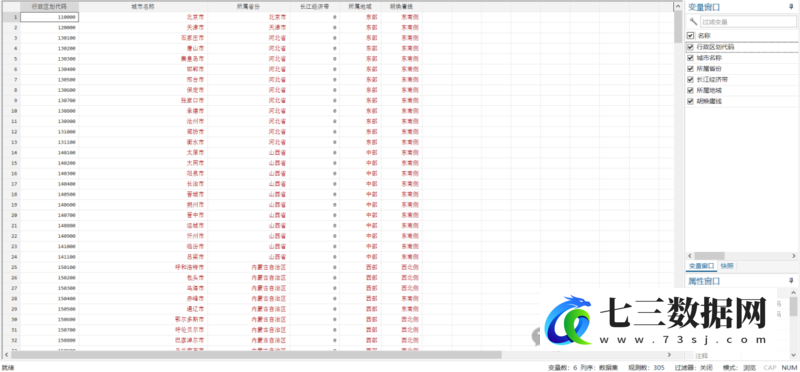Viewport: 800px width, 372px height.
Task: Click 观测数: 305 in status bar
Action: 646,367
